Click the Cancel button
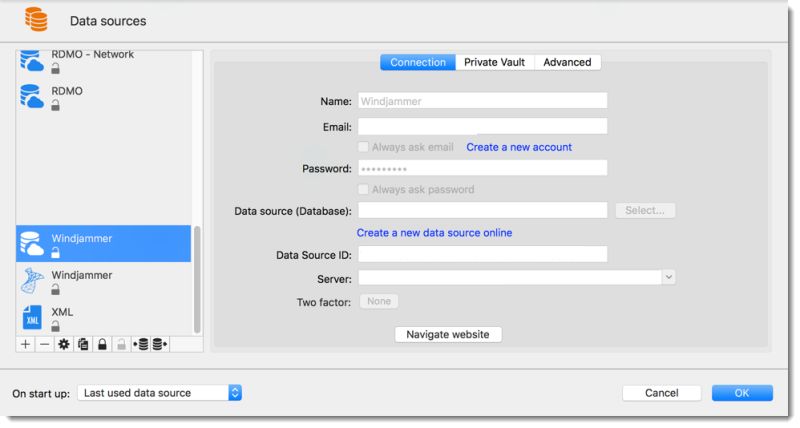Screen dimensions: 800x428 point(662,393)
